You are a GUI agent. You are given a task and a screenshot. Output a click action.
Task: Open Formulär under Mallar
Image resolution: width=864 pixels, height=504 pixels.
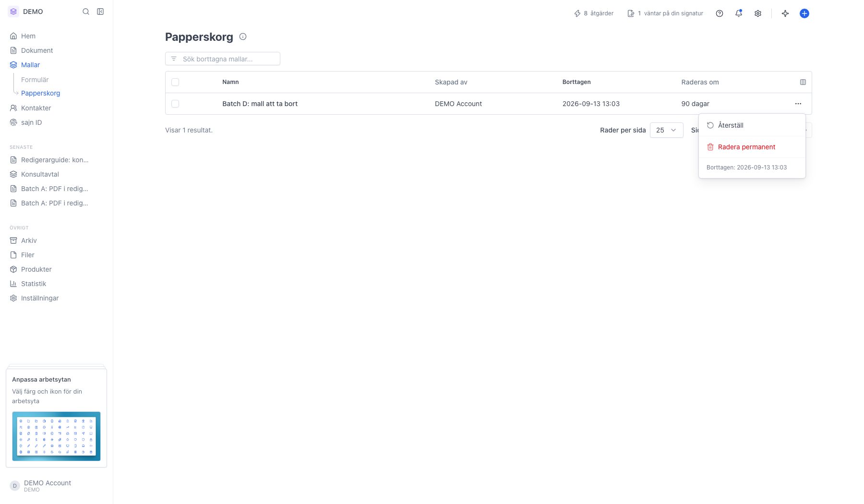point(35,80)
